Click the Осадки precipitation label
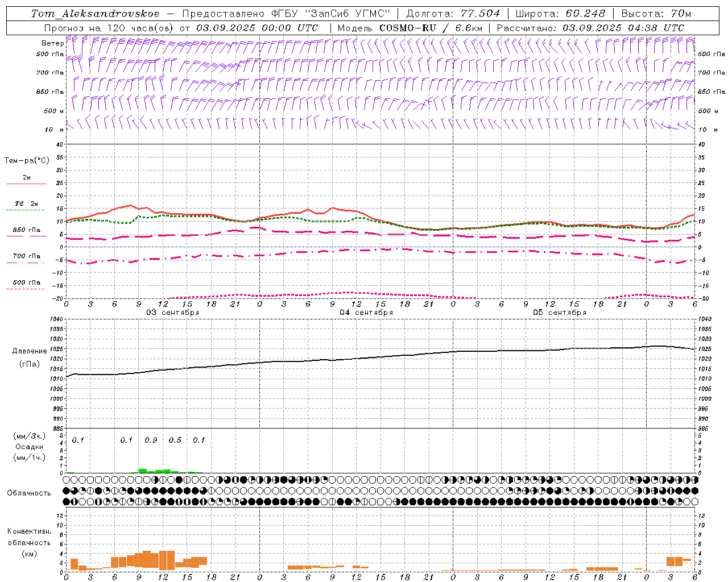This screenshot has width=728, height=582. click(30, 447)
